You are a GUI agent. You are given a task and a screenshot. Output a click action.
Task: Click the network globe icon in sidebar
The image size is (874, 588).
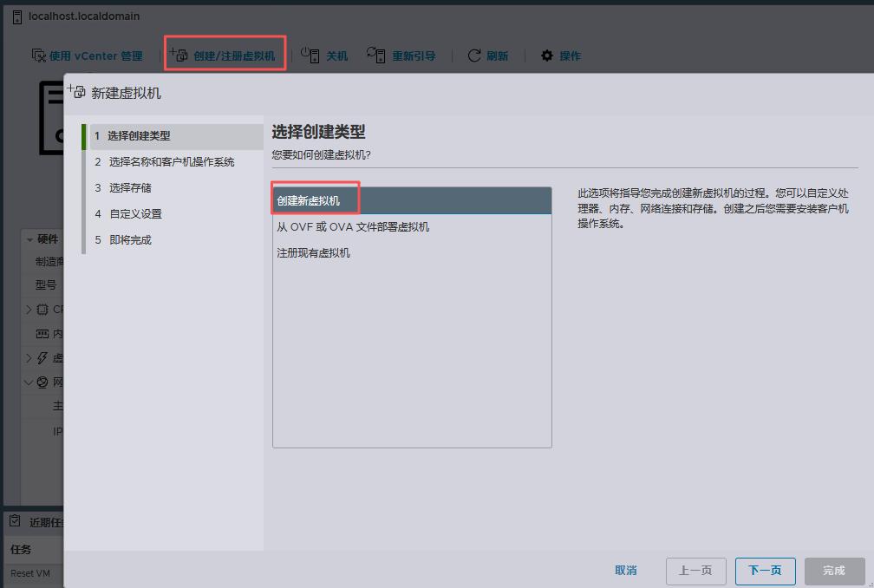[x=41, y=382]
